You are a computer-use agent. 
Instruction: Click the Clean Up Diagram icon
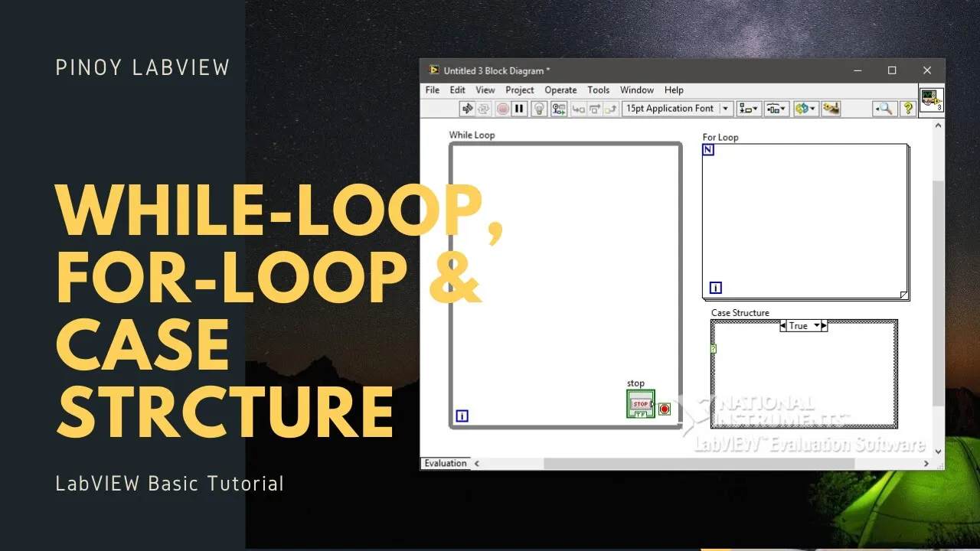(831, 109)
